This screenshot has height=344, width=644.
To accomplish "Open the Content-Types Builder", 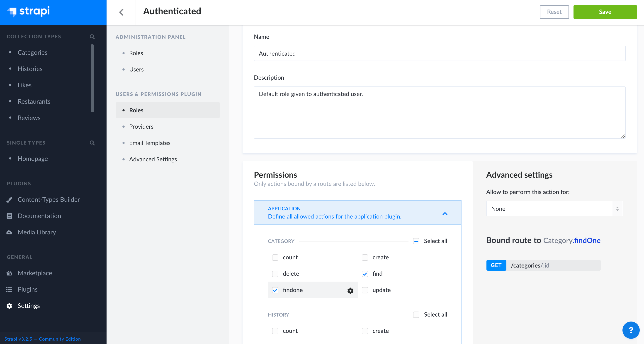I will pos(49,199).
